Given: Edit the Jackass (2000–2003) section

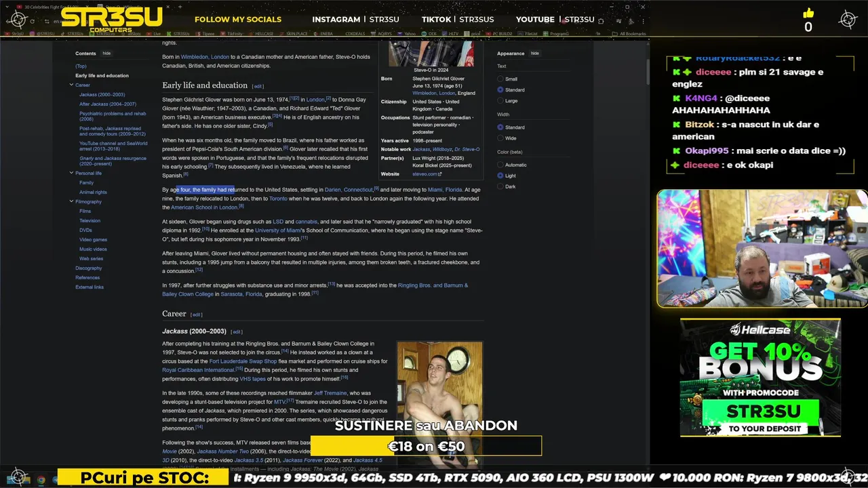Looking at the screenshot, I should click(x=237, y=332).
